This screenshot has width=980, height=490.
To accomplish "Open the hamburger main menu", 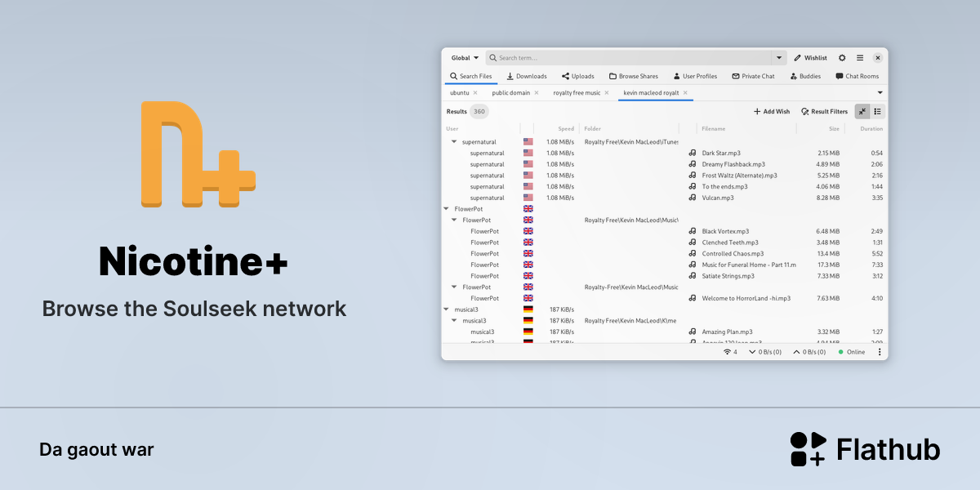I will [860, 58].
